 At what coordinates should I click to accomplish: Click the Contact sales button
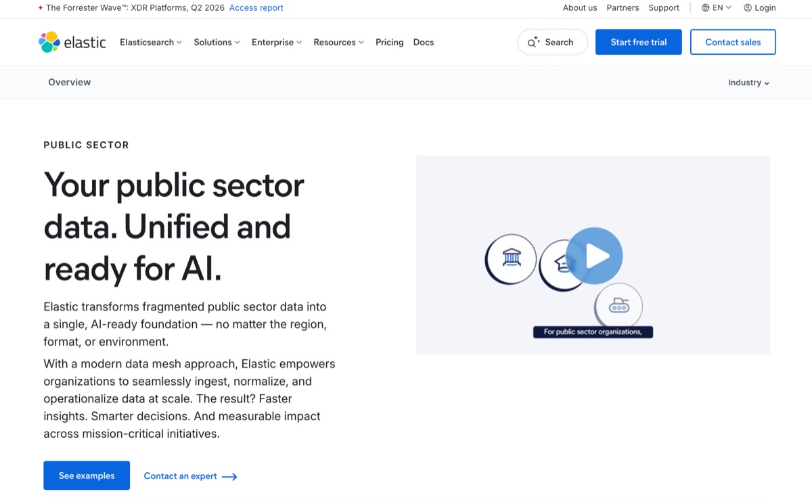(733, 42)
